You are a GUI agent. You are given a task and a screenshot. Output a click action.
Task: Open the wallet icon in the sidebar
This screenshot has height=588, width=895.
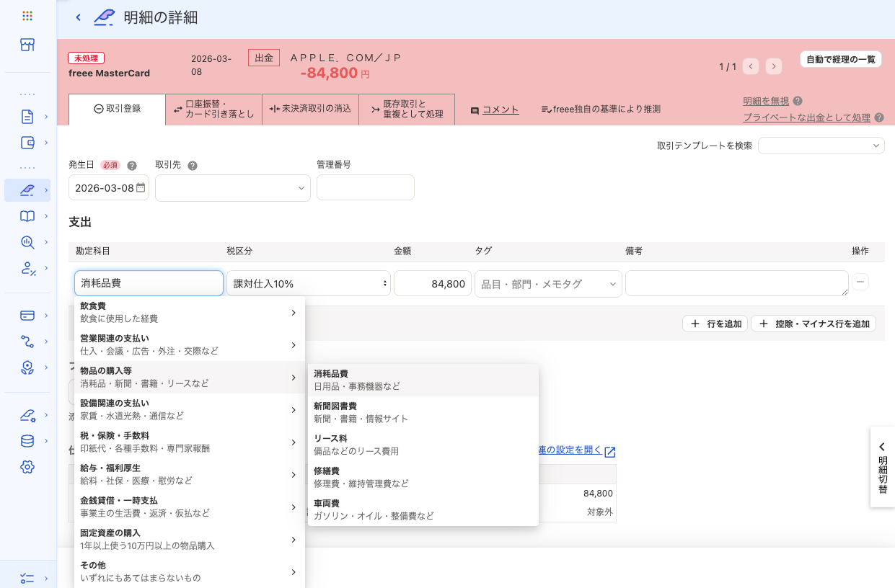(x=27, y=142)
